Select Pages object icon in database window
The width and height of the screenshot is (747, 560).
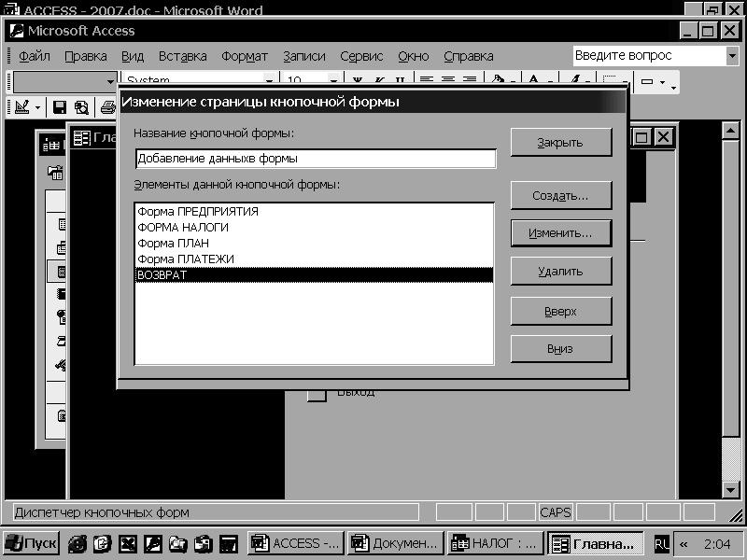point(62,316)
